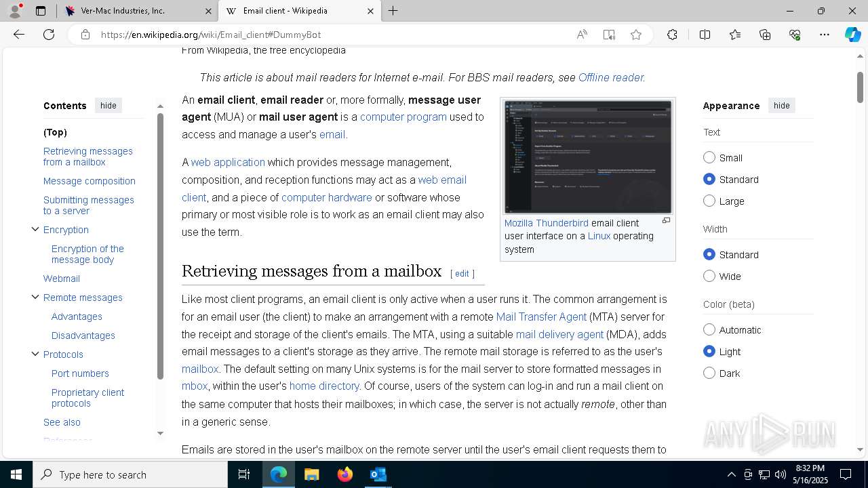Open Outlook from taskbar
Screen dimensions: 868x488
pos(378,474)
